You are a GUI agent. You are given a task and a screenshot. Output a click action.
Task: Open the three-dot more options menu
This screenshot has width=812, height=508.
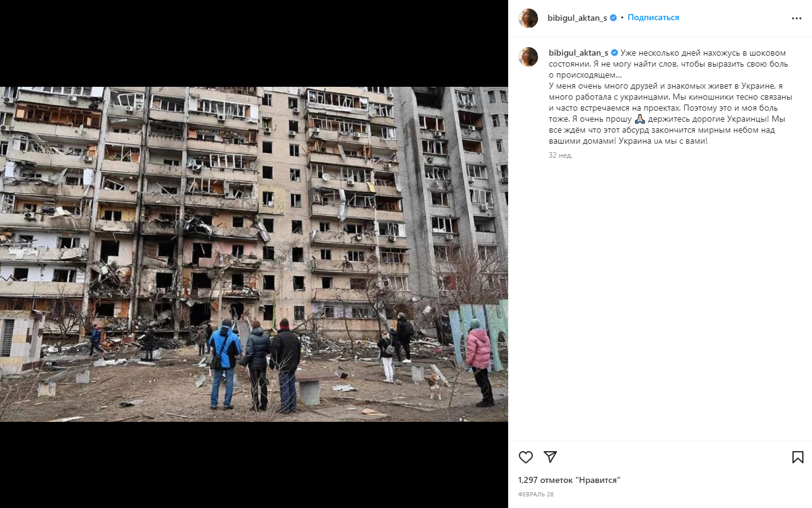pos(796,18)
